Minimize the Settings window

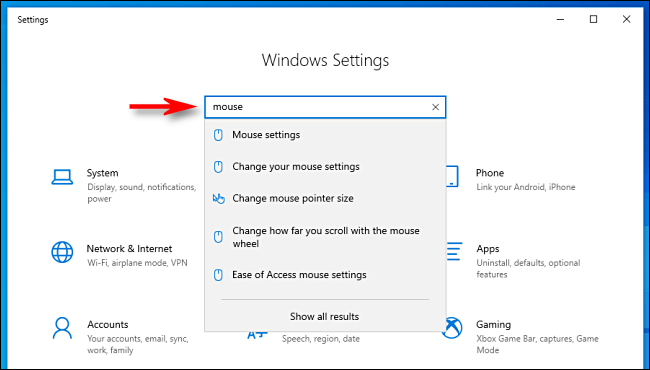(561, 19)
